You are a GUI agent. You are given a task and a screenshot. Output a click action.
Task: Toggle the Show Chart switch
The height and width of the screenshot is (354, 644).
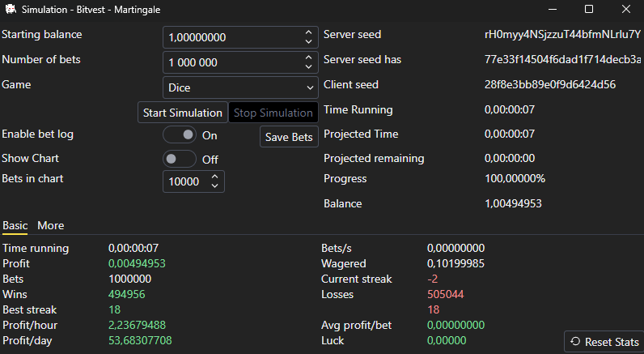180,159
